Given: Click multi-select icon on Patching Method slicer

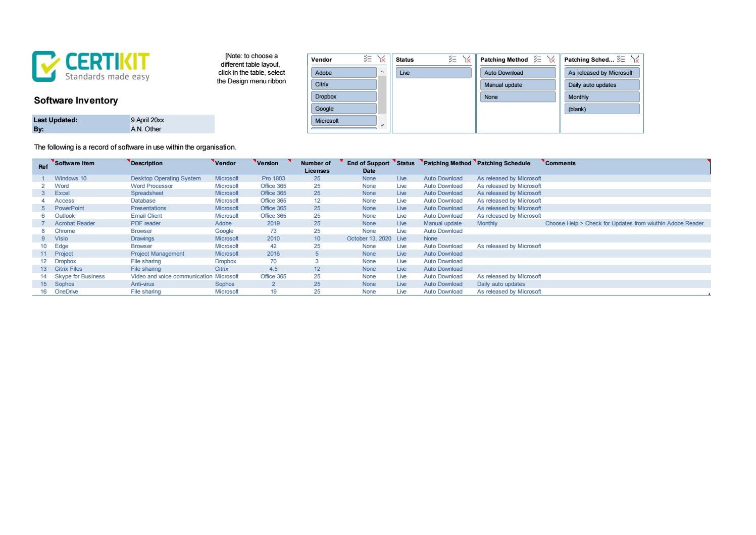Looking at the screenshot, I should [536, 60].
